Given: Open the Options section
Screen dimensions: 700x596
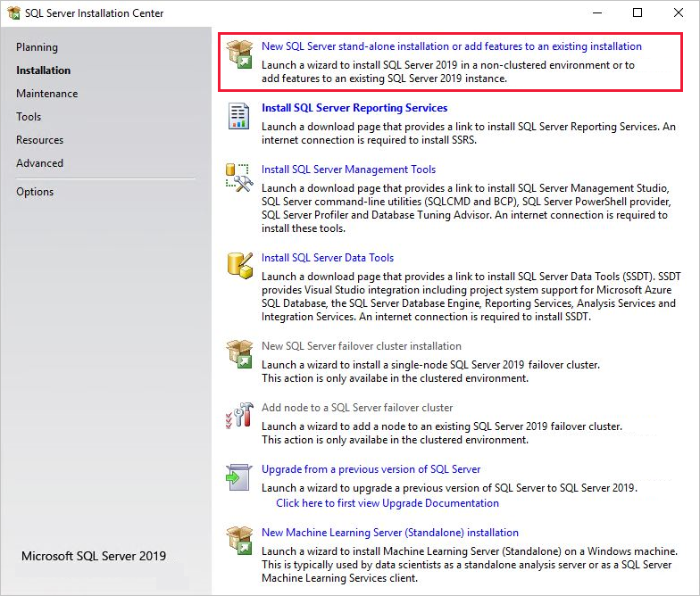Looking at the screenshot, I should (35, 192).
